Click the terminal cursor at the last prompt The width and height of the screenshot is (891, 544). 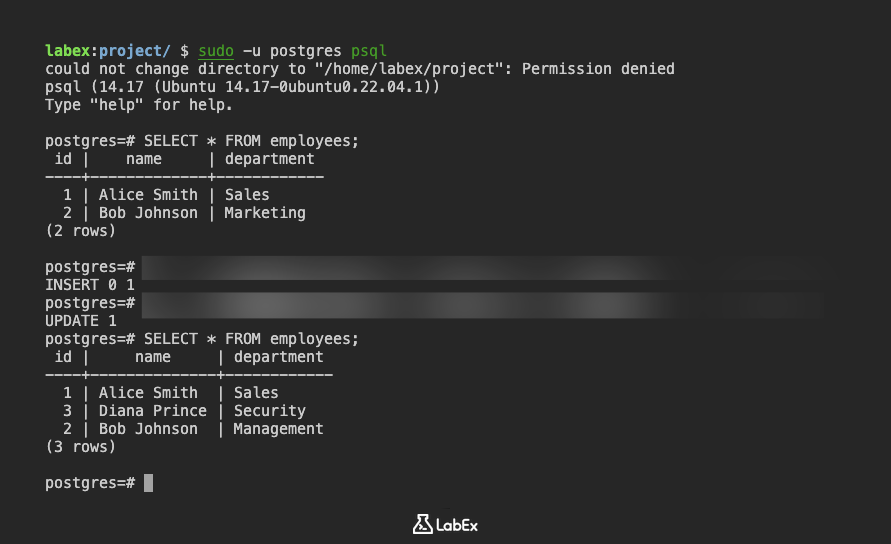point(149,483)
